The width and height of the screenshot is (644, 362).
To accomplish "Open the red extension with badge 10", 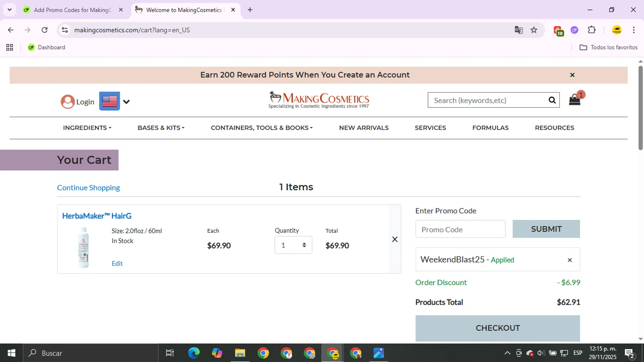I will coord(558,30).
